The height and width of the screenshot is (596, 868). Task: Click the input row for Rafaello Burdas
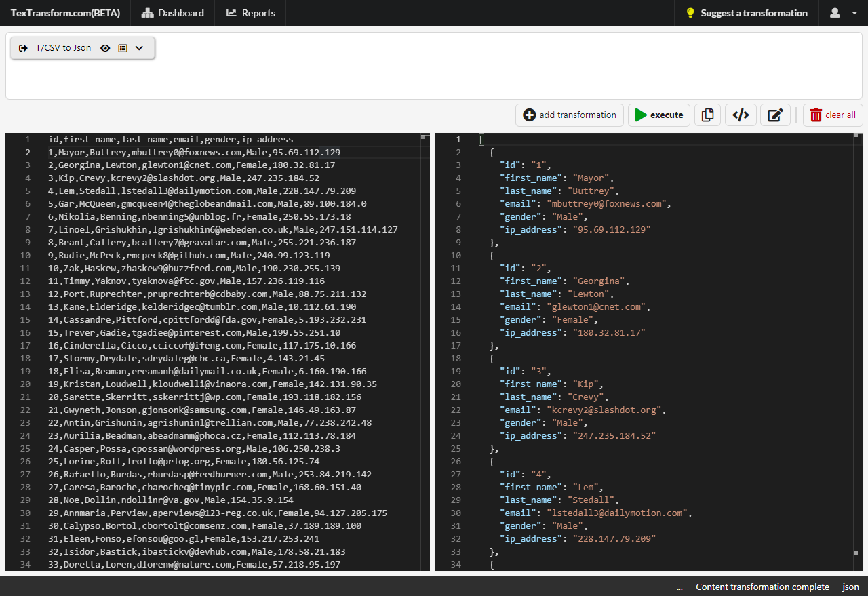(210, 475)
